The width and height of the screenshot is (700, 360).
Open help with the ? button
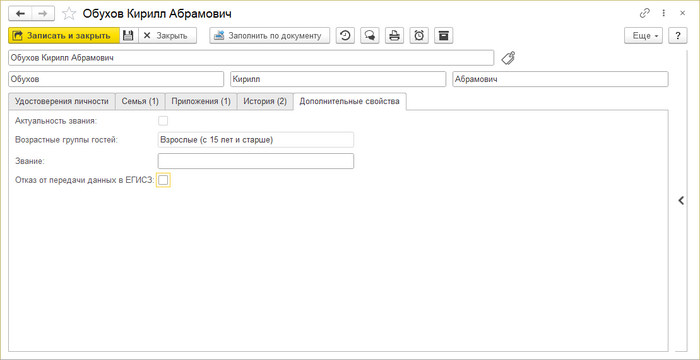tap(678, 36)
